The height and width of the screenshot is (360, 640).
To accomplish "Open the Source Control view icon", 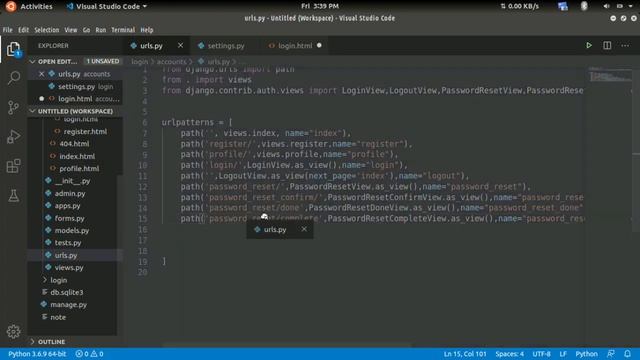I will pos(13,107).
